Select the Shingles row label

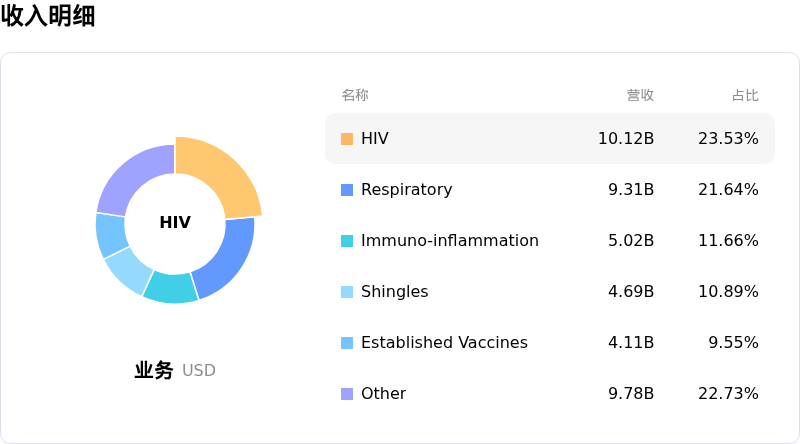pyautogui.click(x=394, y=292)
